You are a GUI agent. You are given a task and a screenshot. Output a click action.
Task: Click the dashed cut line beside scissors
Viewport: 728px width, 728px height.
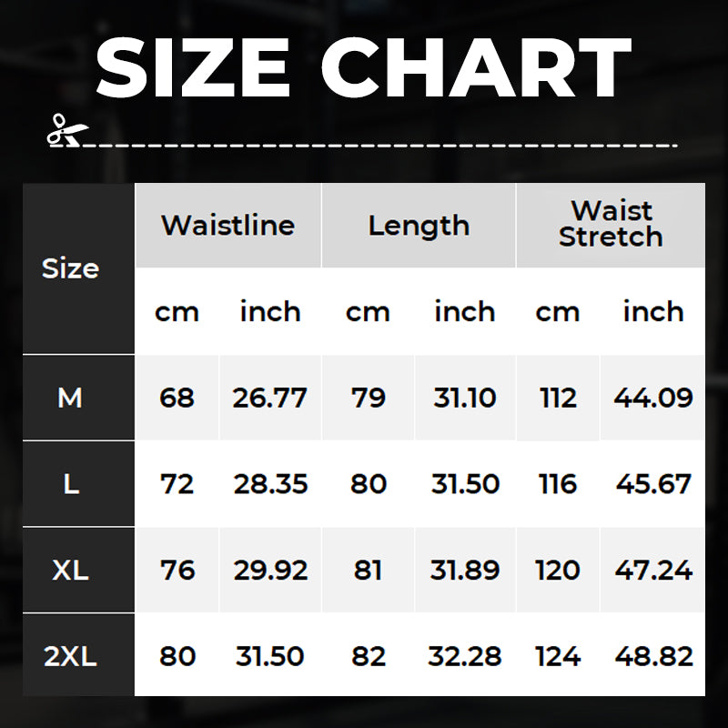point(382,143)
